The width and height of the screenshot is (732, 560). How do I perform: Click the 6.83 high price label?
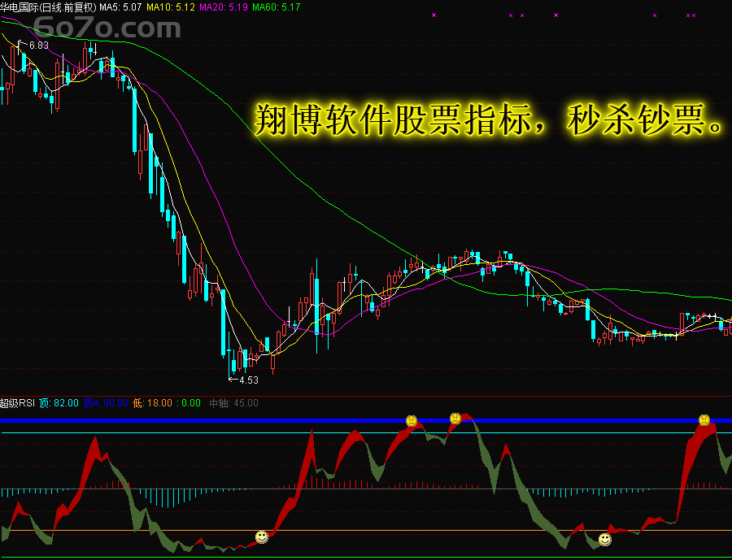(39, 46)
